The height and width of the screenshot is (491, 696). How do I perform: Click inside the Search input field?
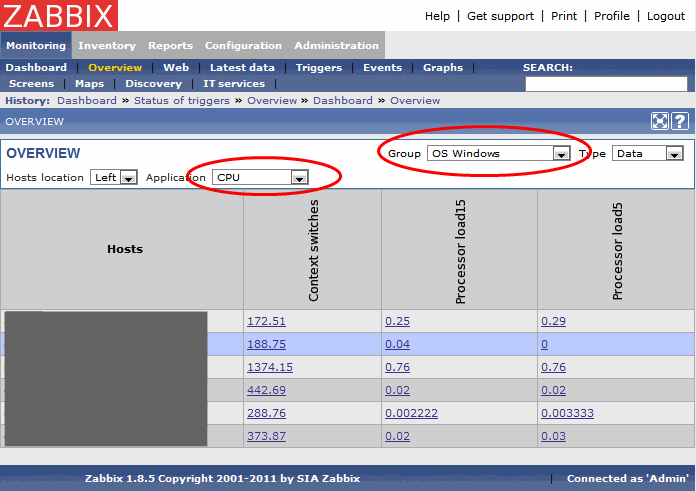[606, 84]
